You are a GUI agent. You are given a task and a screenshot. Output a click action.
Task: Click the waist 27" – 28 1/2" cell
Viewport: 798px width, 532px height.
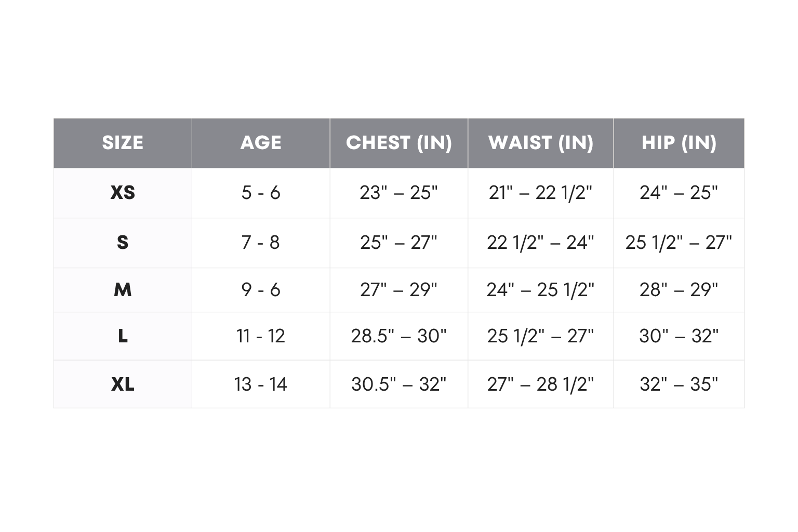(541, 384)
